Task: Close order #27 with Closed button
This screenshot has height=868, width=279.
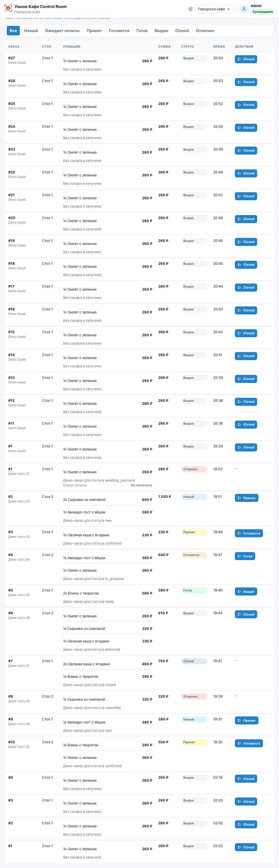Action: (x=246, y=59)
